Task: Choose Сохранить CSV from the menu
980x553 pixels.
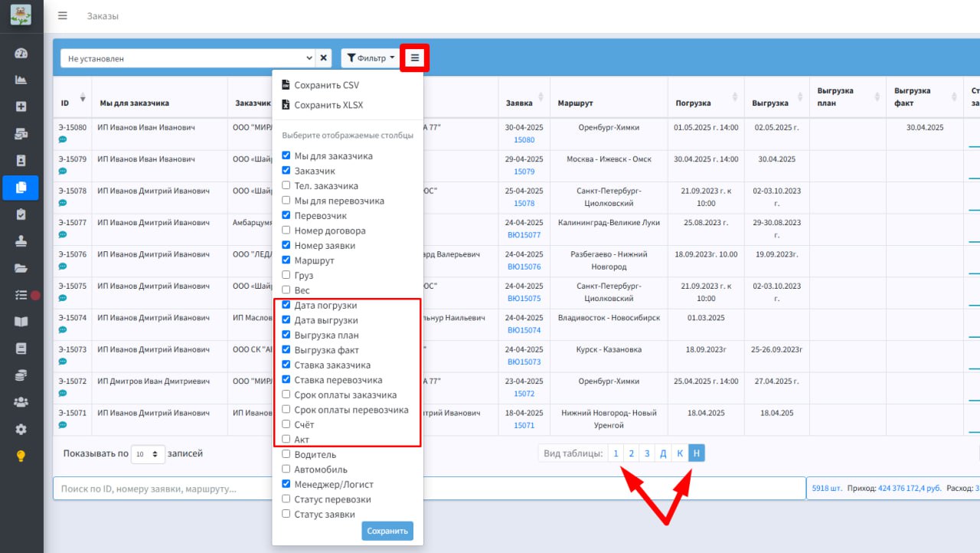Action: (320, 85)
